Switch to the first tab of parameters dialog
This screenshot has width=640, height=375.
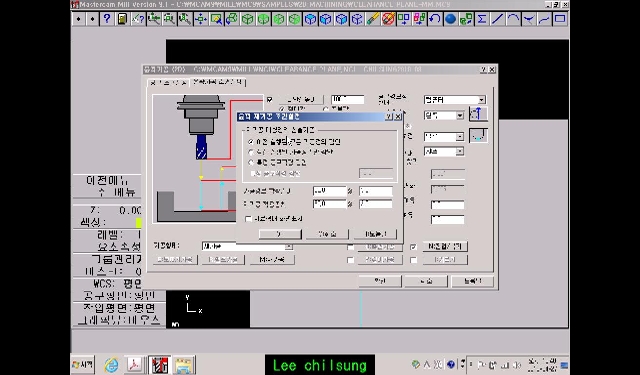pos(167,83)
